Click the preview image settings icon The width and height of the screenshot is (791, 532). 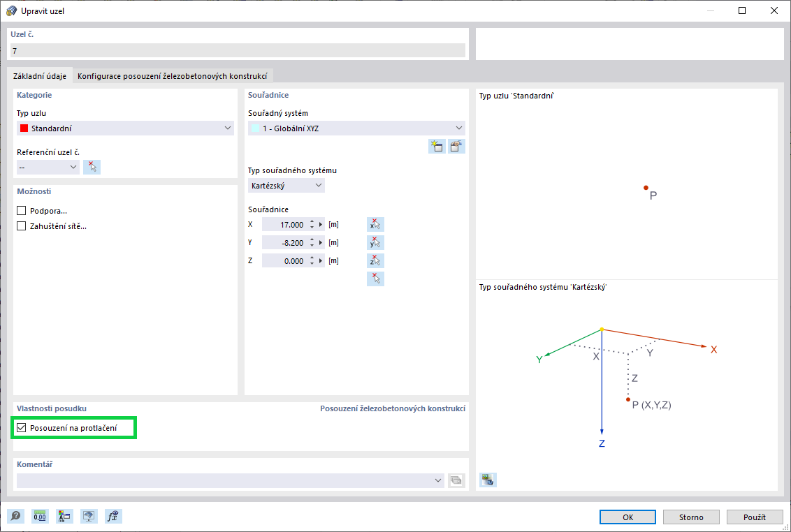(x=488, y=480)
